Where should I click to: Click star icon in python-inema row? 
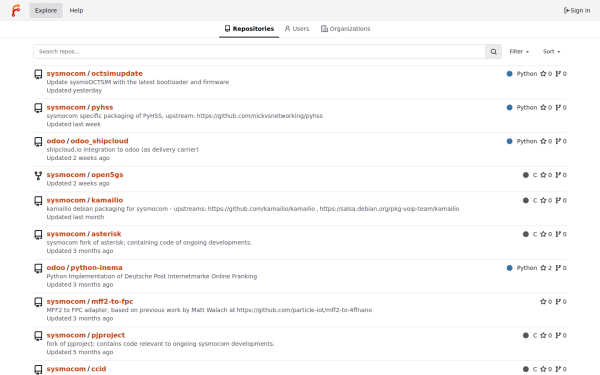[x=543, y=268]
